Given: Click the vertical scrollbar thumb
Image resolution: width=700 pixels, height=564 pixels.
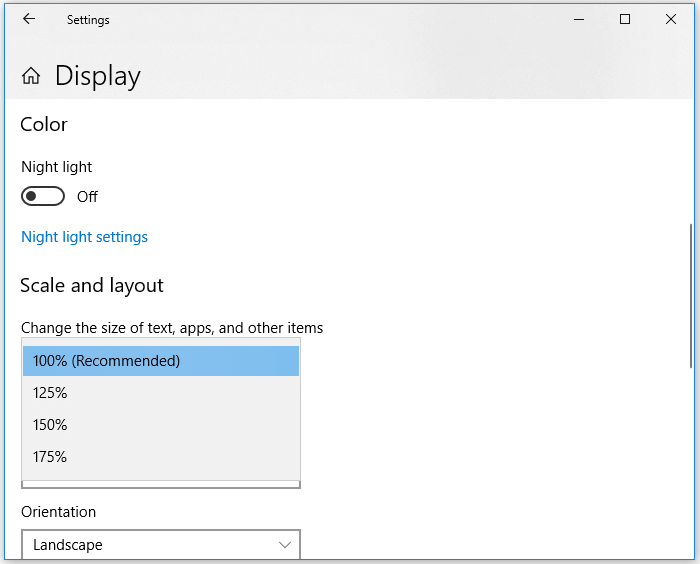Looking at the screenshot, I should 691,296.
